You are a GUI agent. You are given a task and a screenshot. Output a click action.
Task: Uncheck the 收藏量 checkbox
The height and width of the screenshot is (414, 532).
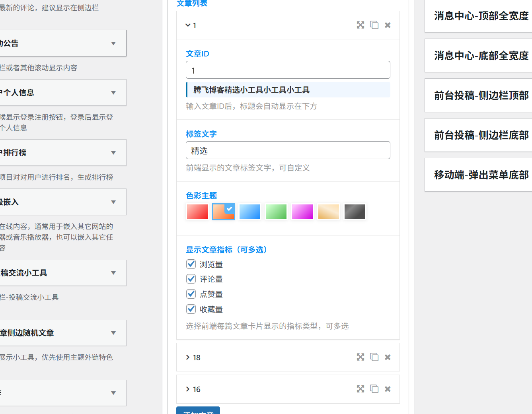point(191,309)
